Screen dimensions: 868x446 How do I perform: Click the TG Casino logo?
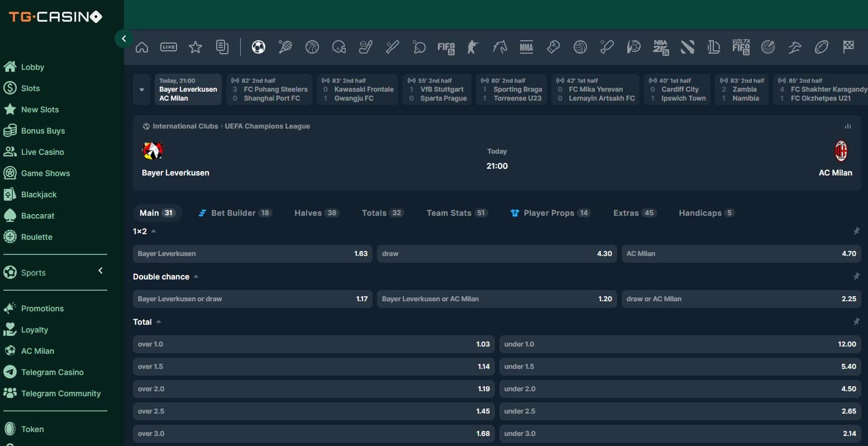pos(55,17)
